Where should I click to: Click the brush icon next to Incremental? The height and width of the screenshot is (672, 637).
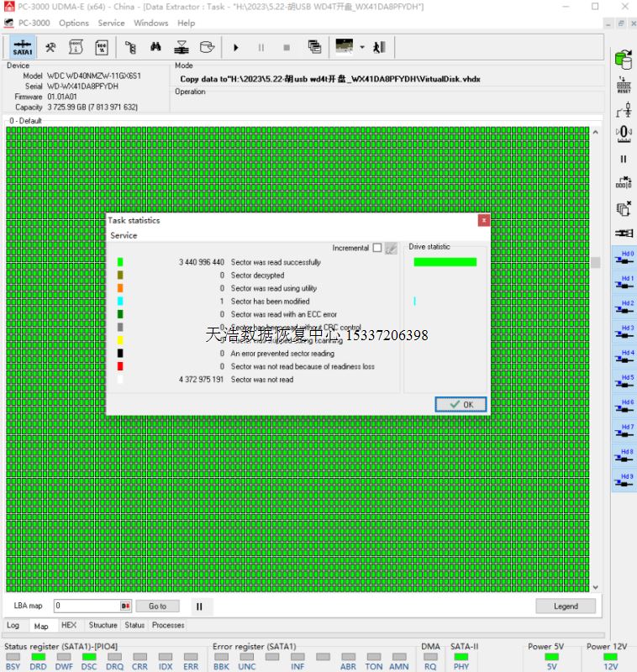[391, 248]
